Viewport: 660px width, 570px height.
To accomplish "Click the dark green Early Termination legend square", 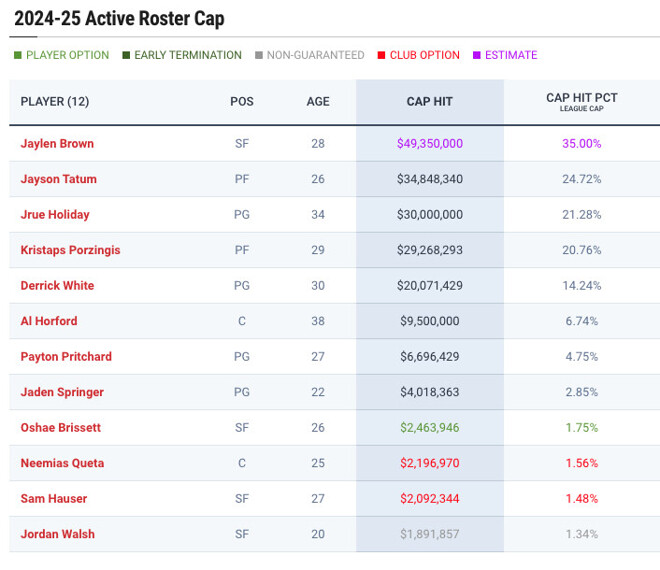I will tap(126, 55).
